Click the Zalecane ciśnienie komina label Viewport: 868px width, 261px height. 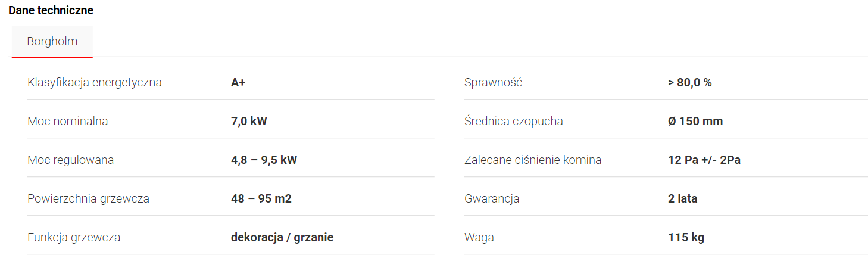click(x=533, y=160)
